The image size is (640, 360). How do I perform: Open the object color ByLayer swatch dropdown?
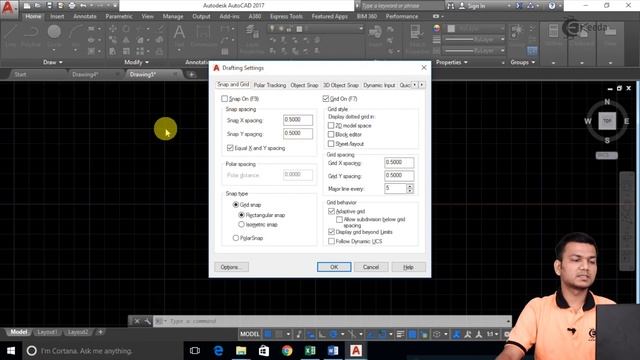point(475,28)
